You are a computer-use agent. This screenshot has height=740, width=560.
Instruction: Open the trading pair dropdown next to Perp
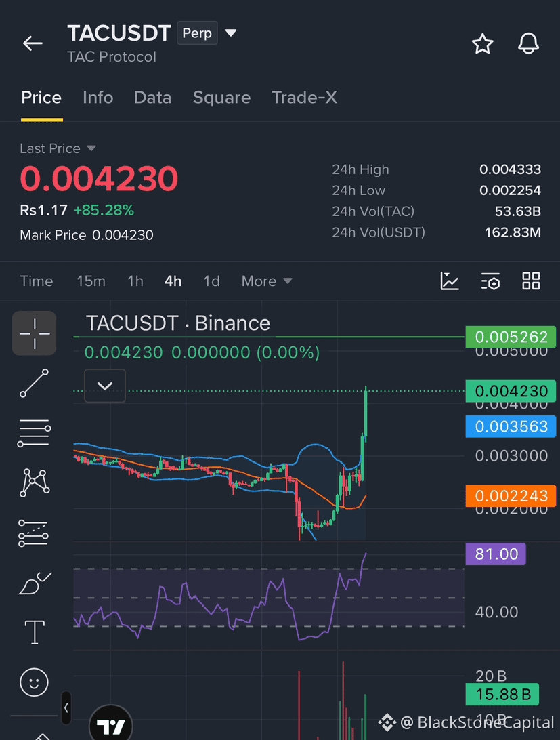231,33
